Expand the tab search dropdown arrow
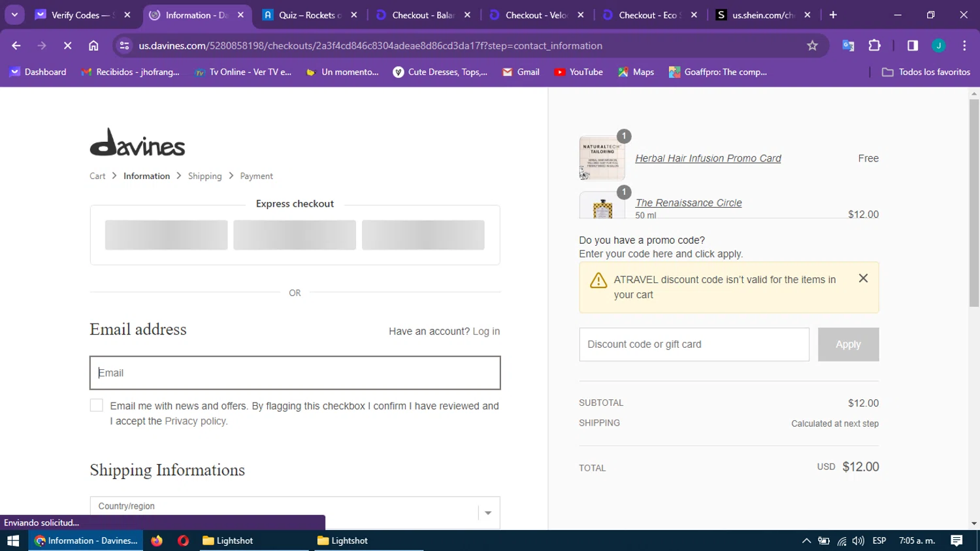Image resolution: width=980 pixels, height=551 pixels. 14,15
